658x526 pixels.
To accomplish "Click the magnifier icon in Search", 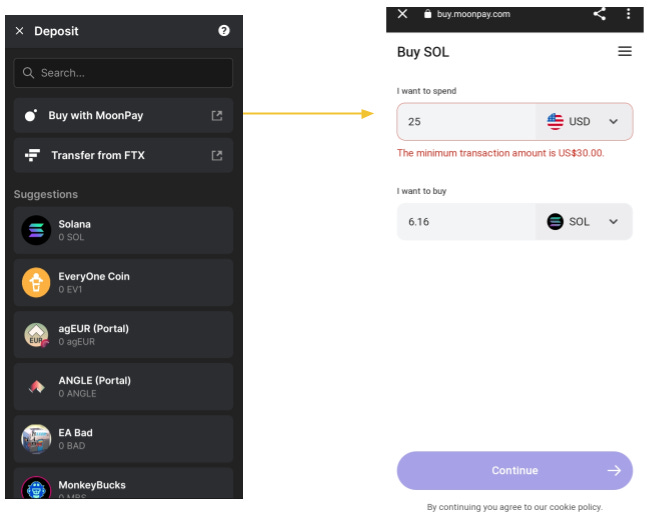I will [x=28, y=73].
